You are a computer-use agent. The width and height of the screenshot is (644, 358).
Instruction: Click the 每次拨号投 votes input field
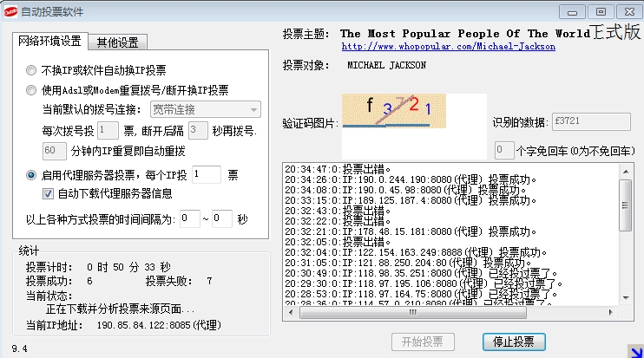click(x=108, y=130)
